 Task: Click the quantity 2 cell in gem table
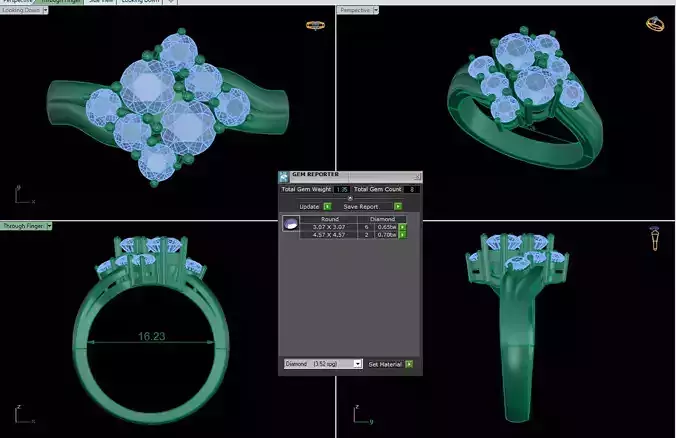coord(366,235)
